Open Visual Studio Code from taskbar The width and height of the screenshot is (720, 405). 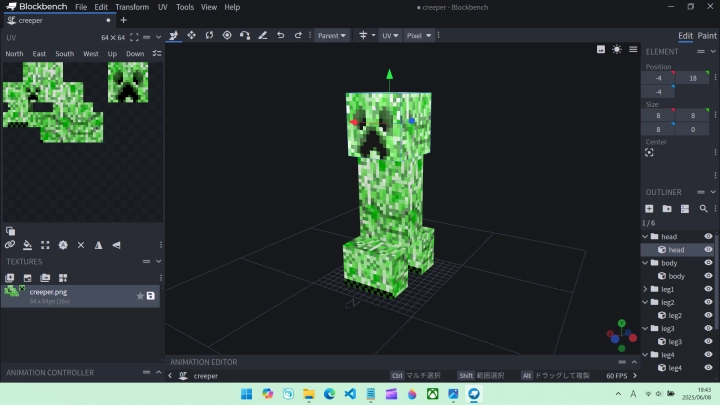350,394
